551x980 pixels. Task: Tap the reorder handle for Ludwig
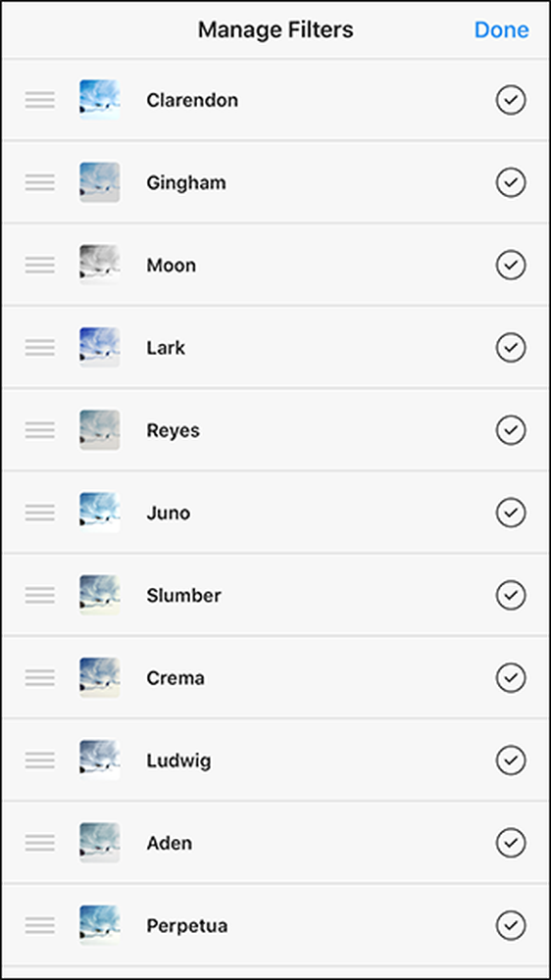(x=40, y=760)
